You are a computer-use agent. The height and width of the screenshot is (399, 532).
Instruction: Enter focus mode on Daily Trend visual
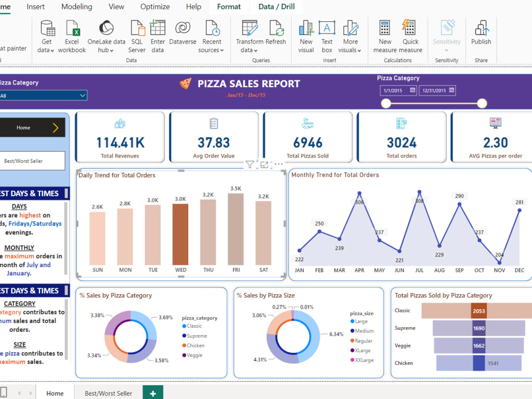(x=264, y=164)
